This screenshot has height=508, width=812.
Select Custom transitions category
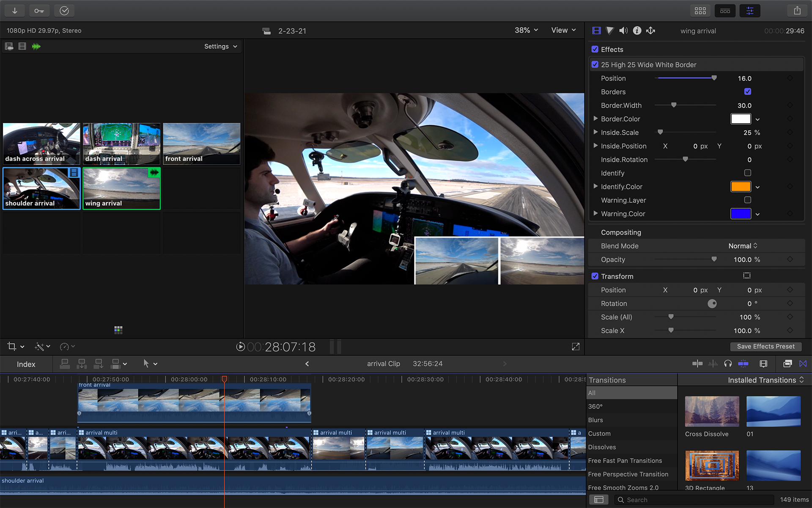pos(632,433)
